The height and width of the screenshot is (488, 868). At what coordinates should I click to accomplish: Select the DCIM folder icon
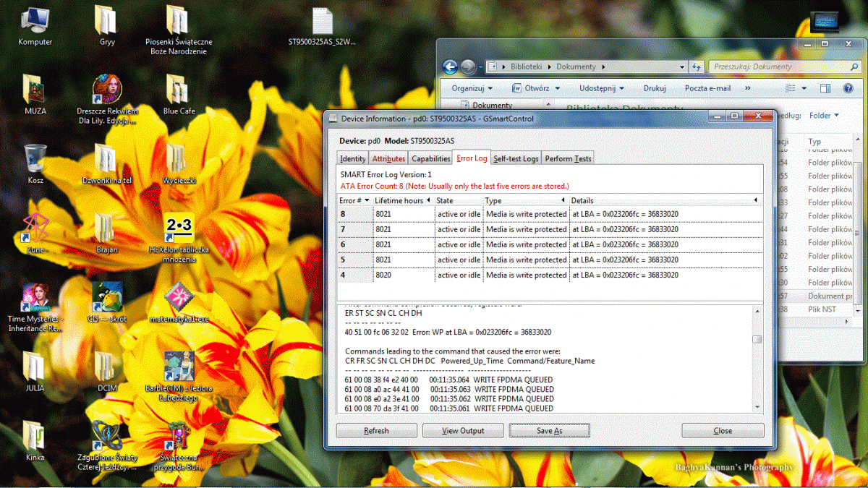106,372
